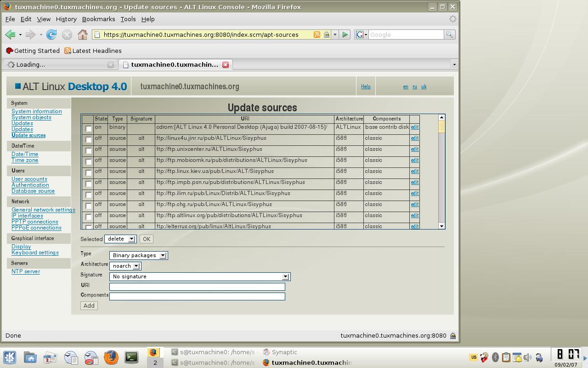Select the ftp.linux.kiev.ua source checkbox
Viewport: 588px width, 368px height.
point(89,173)
